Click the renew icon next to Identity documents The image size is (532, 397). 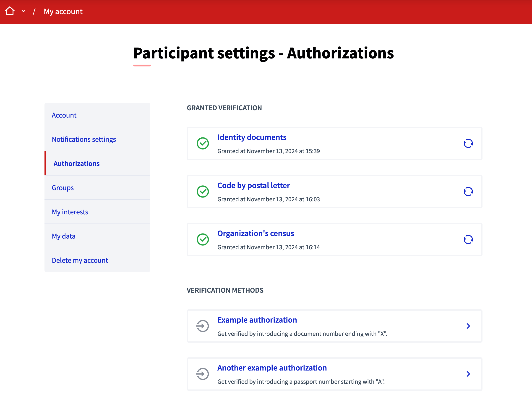click(x=468, y=143)
